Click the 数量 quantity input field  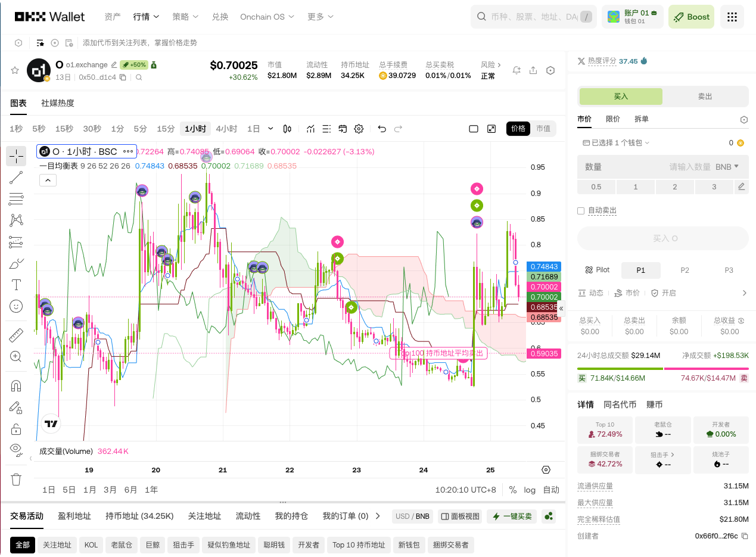[662, 167]
